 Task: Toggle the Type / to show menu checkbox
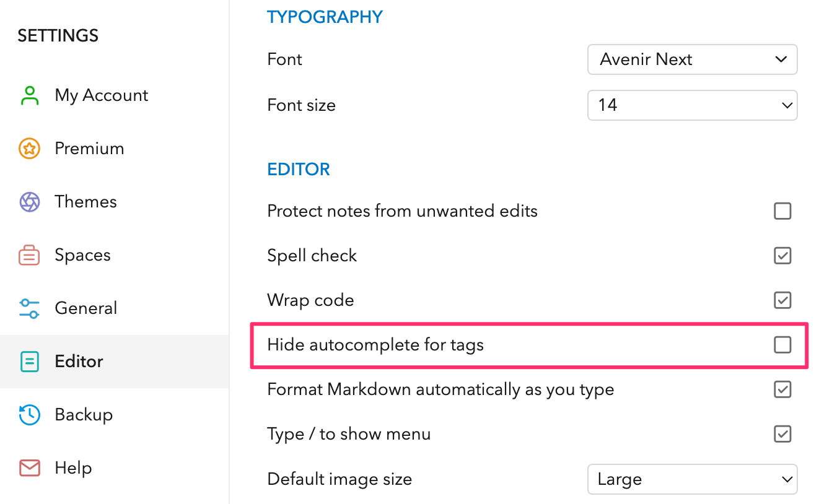782,434
